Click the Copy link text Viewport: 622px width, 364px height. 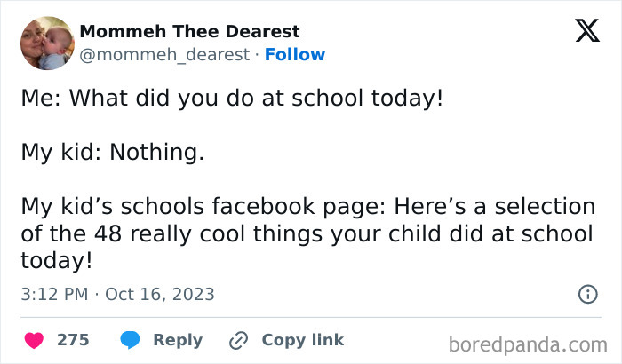coord(302,340)
